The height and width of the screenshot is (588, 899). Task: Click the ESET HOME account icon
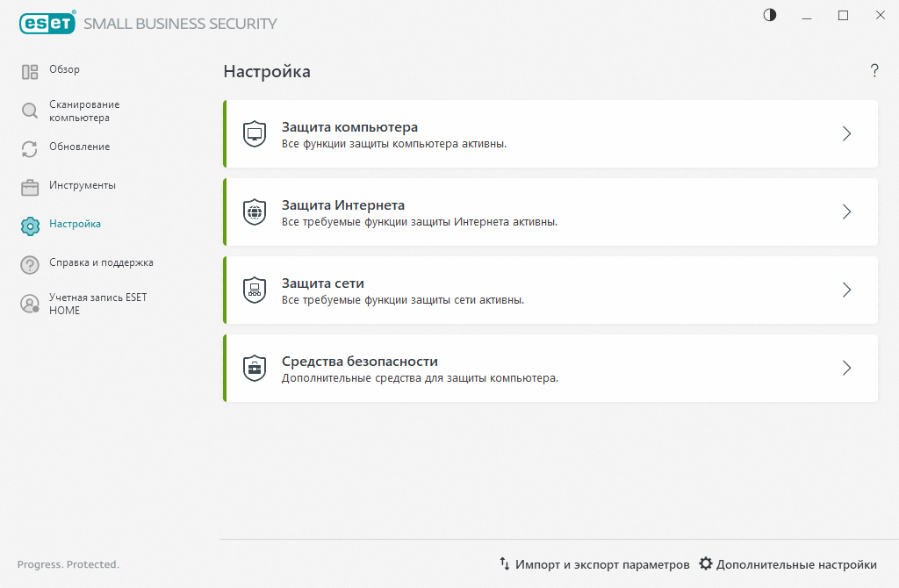(30, 304)
